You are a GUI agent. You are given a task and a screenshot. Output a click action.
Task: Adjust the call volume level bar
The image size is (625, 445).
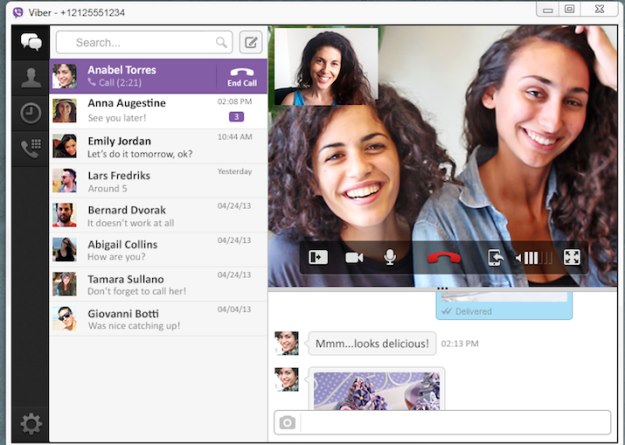click(538, 258)
